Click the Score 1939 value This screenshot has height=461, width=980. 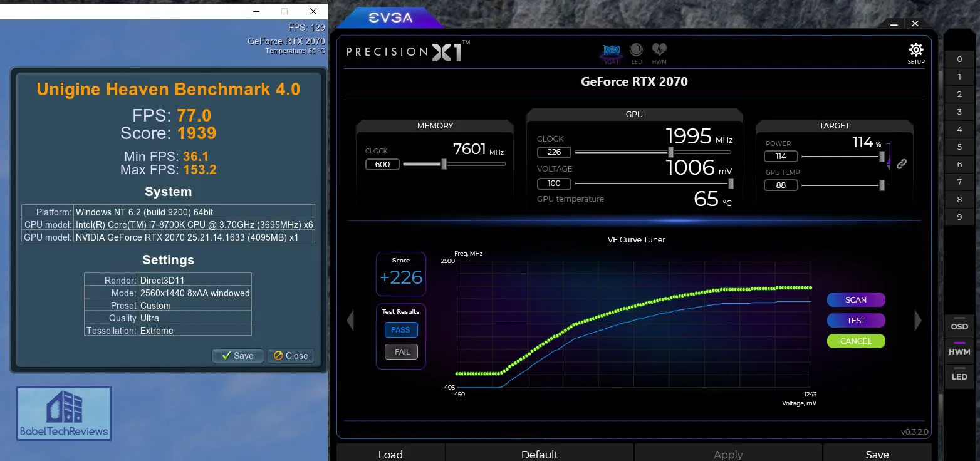pos(197,133)
